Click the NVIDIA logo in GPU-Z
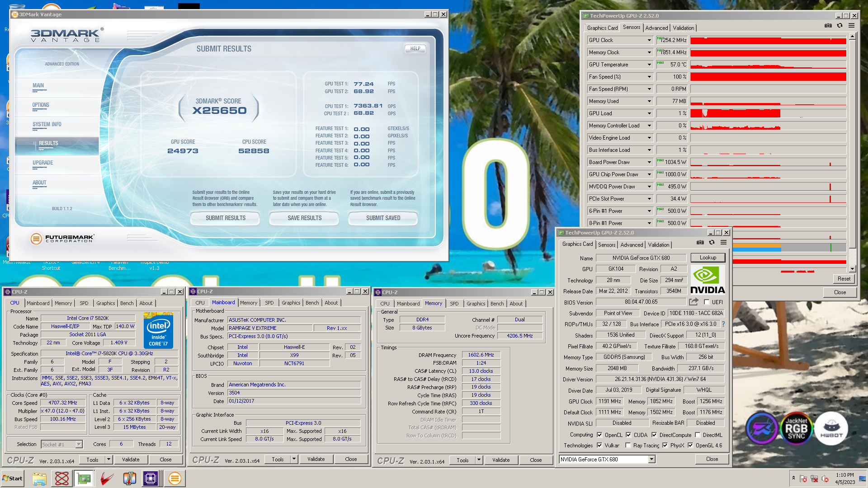The width and height of the screenshot is (868, 488). tap(708, 280)
